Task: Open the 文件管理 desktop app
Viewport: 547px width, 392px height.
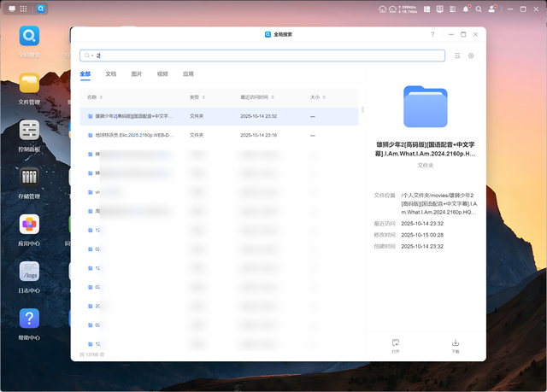Action: coord(29,84)
